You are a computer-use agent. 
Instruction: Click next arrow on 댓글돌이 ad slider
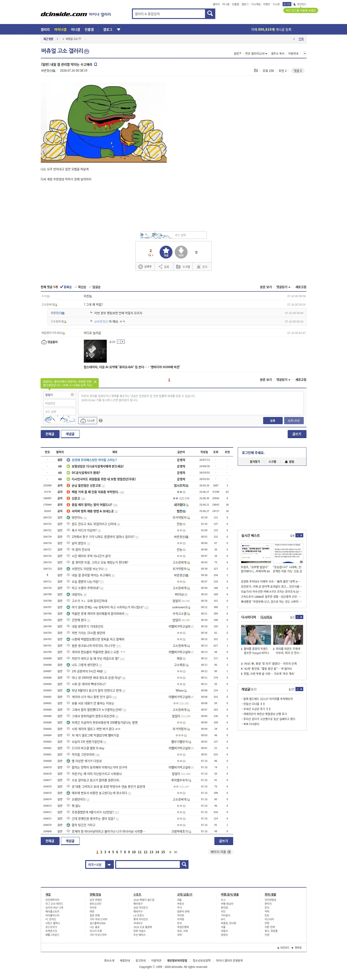(123, 342)
